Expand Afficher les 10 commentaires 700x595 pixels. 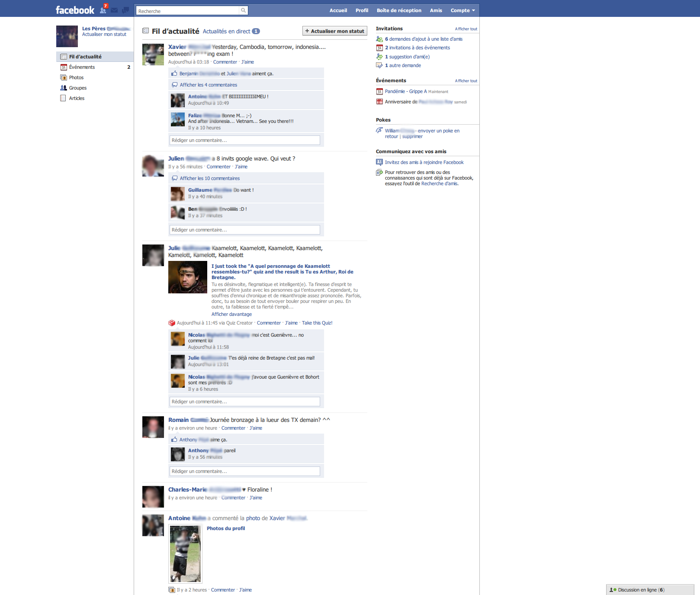pyautogui.click(x=209, y=178)
